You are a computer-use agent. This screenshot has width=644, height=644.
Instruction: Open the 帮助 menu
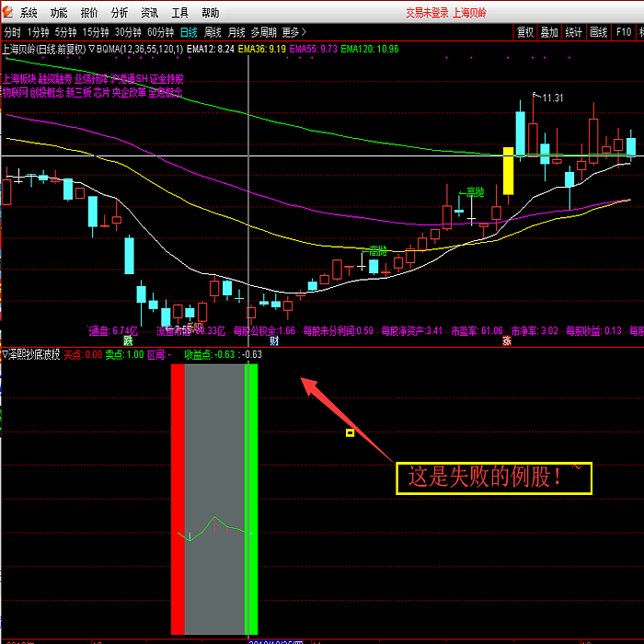coord(211,13)
